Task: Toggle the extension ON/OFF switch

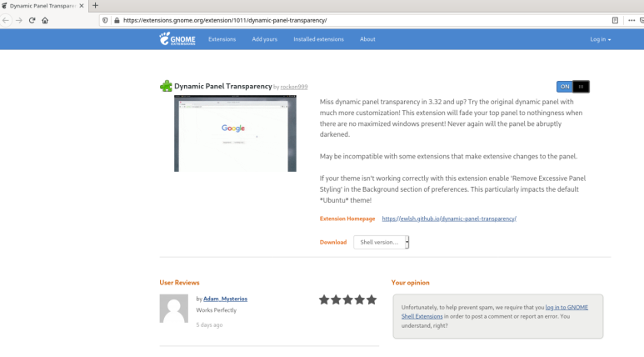Action: pos(572,87)
